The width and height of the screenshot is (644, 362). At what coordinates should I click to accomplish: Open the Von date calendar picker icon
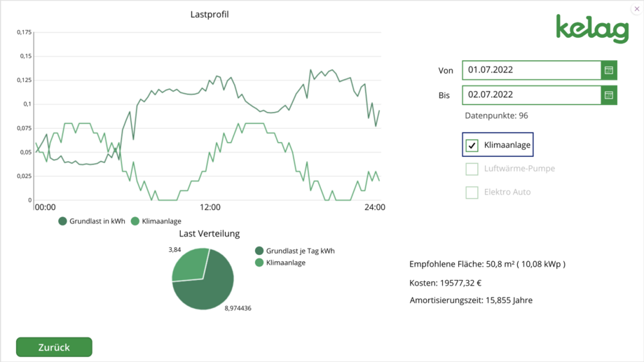point(608,70)
